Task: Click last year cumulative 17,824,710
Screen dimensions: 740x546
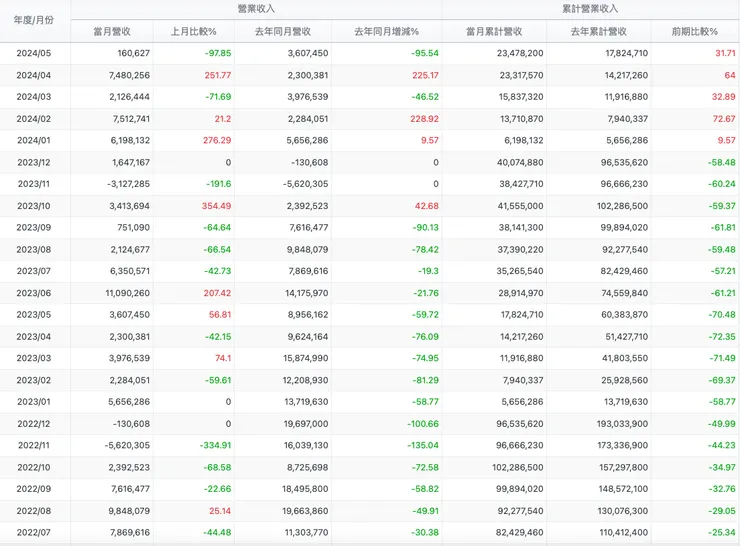Action: [627, 53]
